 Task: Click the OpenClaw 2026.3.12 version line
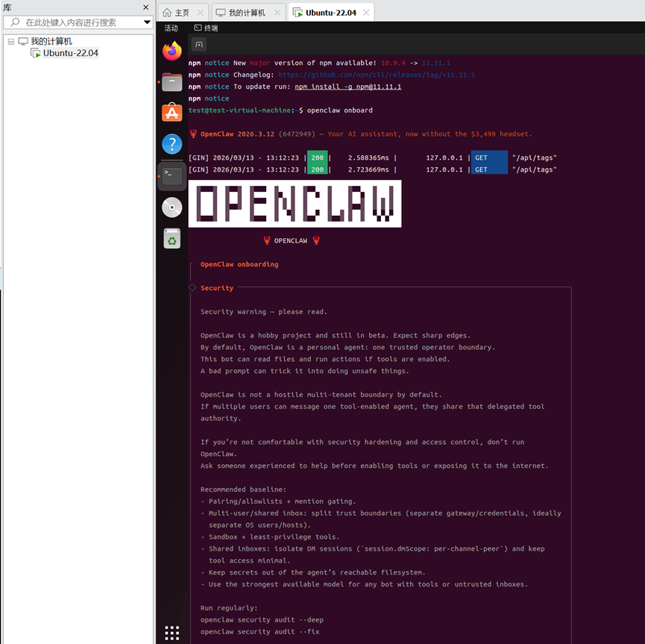(360, 134)
